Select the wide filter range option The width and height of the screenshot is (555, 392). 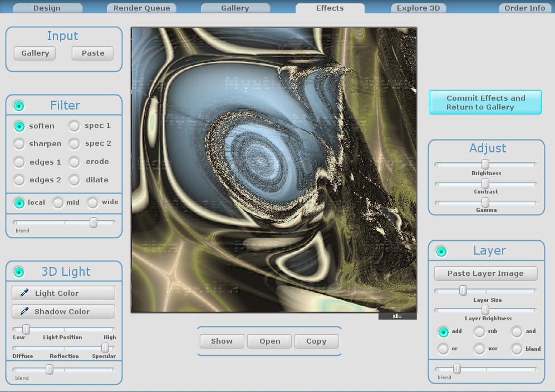(x=92, y=202)
